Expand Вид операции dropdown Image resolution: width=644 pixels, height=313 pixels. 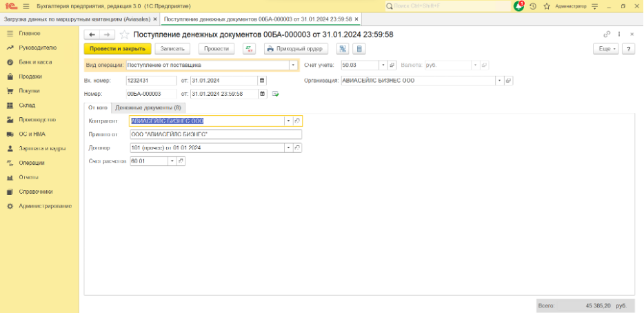(x=293, y=65)
